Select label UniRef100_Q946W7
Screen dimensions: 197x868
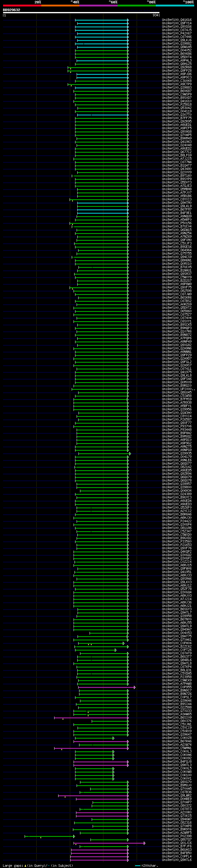176,819
